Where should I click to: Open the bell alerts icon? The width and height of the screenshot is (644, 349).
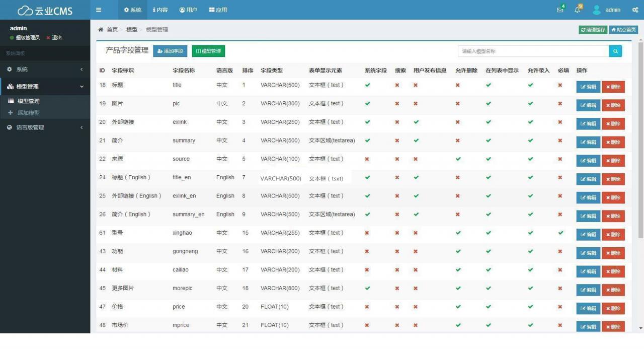tap(577, 10)
